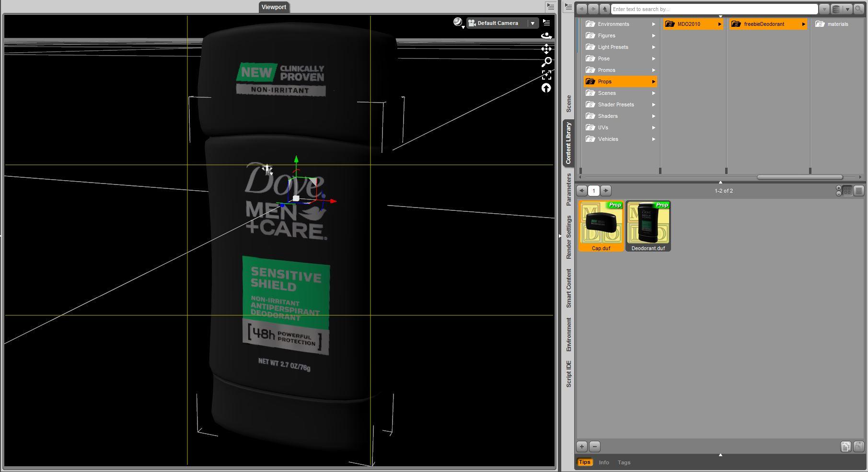868x472 pixels.
Task: Select the Cap.duf prop thumbnail
Action: 601,226
